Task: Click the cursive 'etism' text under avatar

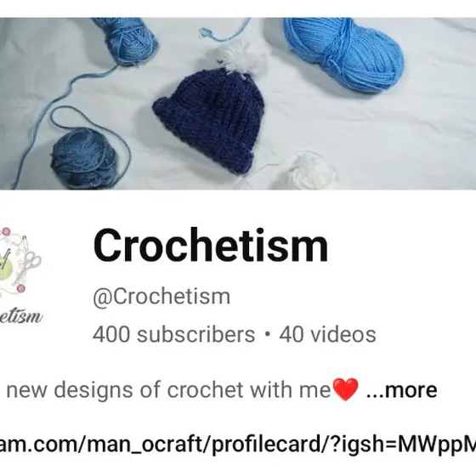Action: 20,316
